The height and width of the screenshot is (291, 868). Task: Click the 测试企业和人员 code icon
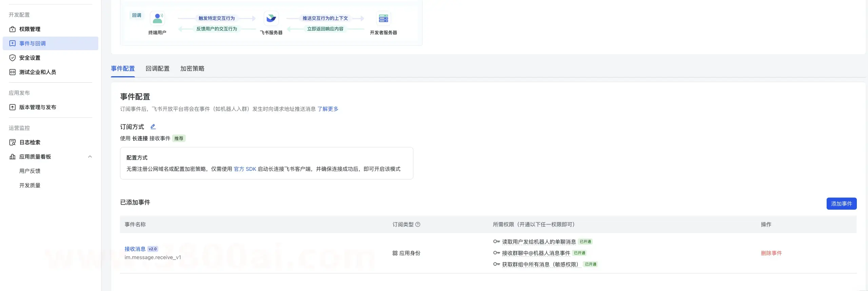(13, 72)
